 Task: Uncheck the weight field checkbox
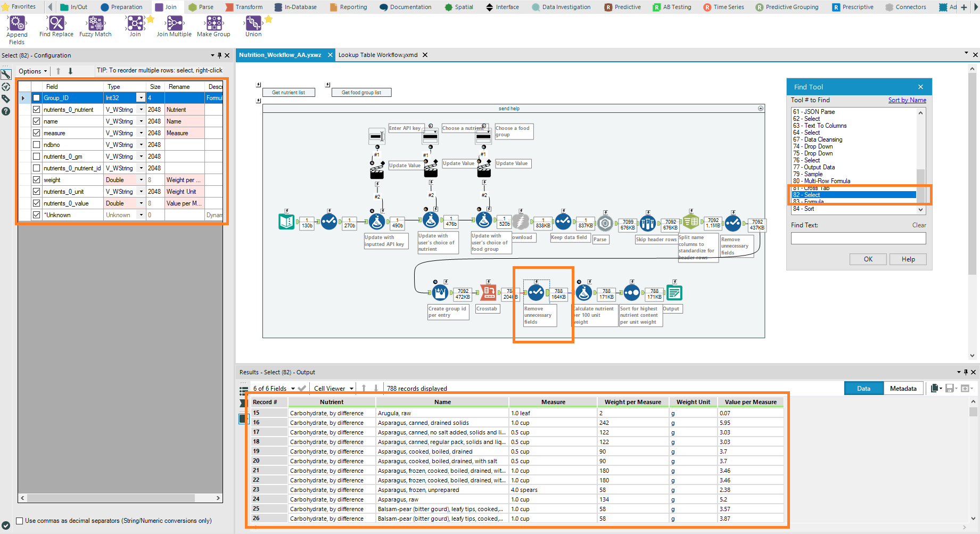(36, 180)
